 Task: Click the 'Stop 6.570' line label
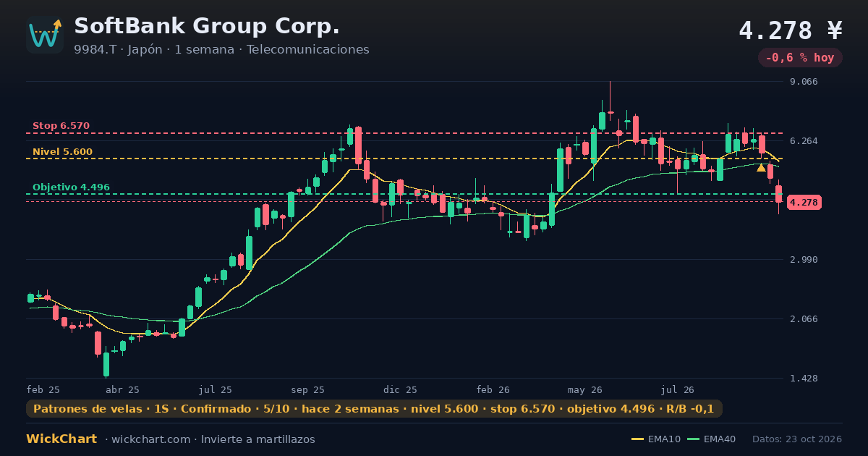(x=61, y=126)
